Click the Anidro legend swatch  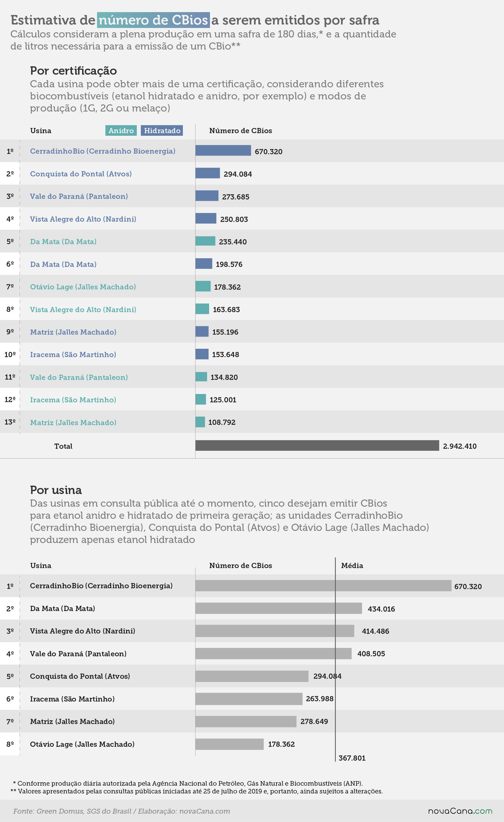pos(121,131)
